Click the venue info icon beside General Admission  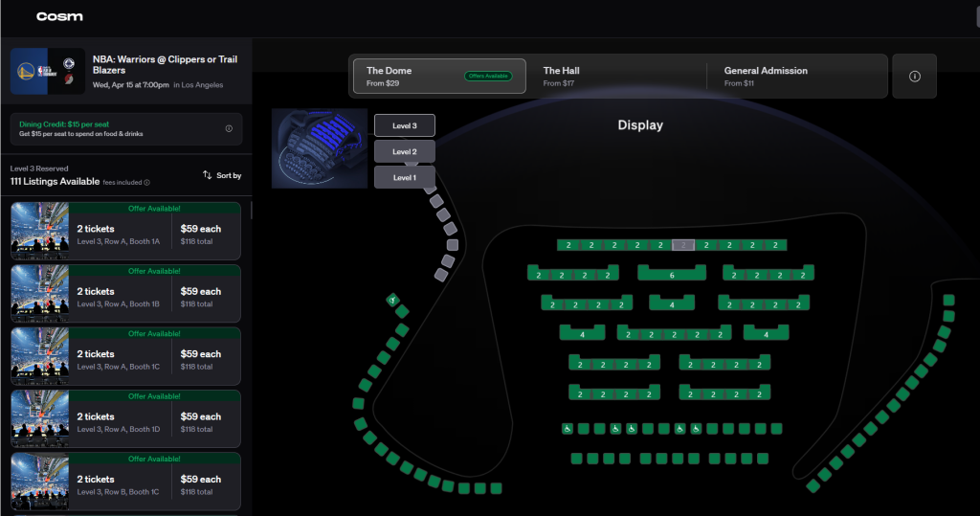tap(914, 77)
